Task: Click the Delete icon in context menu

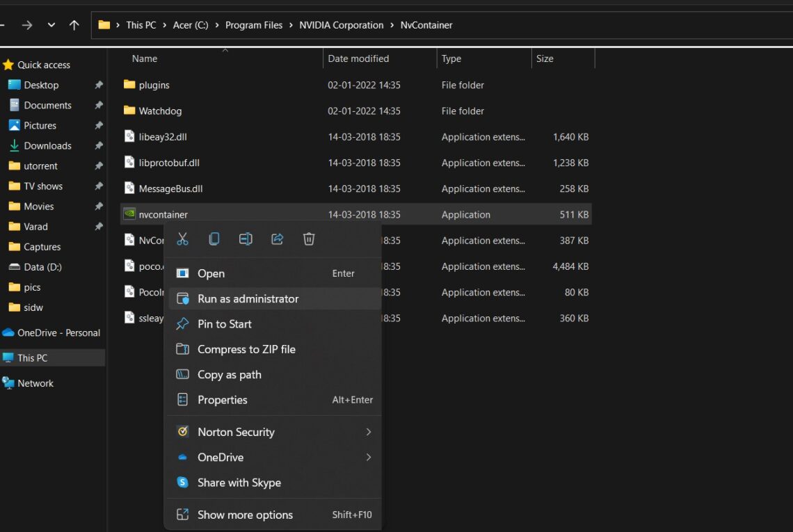Action: 308,239
